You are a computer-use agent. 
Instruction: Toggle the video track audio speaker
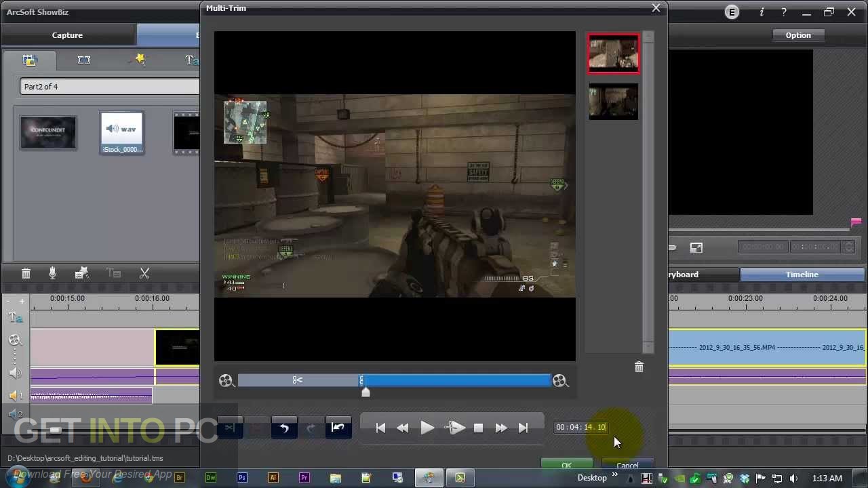pos(15,373)
